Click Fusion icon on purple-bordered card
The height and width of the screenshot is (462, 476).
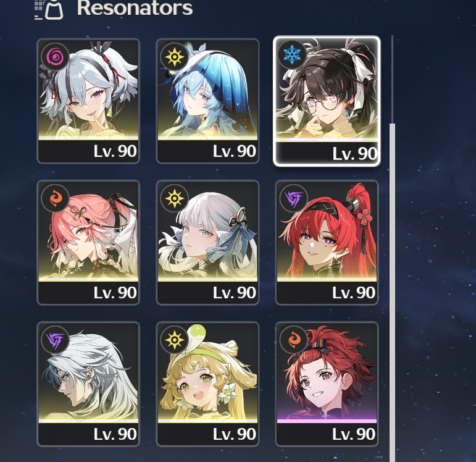coord(293,340)
